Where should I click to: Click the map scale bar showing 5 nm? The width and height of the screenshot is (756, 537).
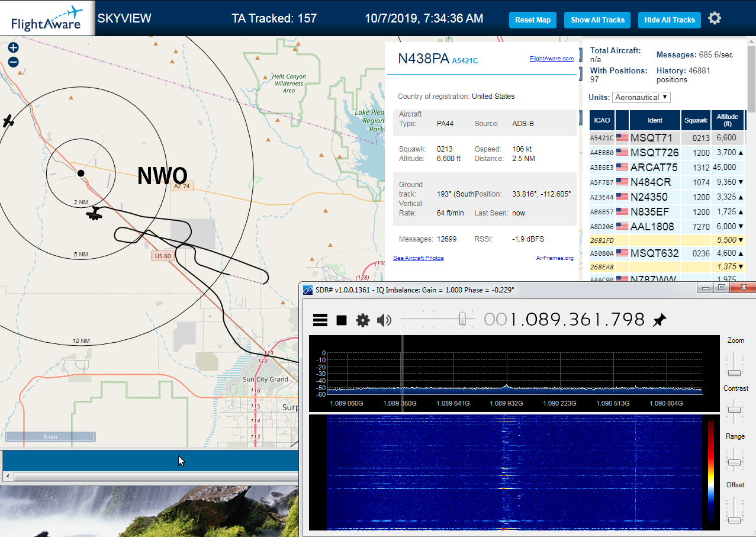pos(50,437)
